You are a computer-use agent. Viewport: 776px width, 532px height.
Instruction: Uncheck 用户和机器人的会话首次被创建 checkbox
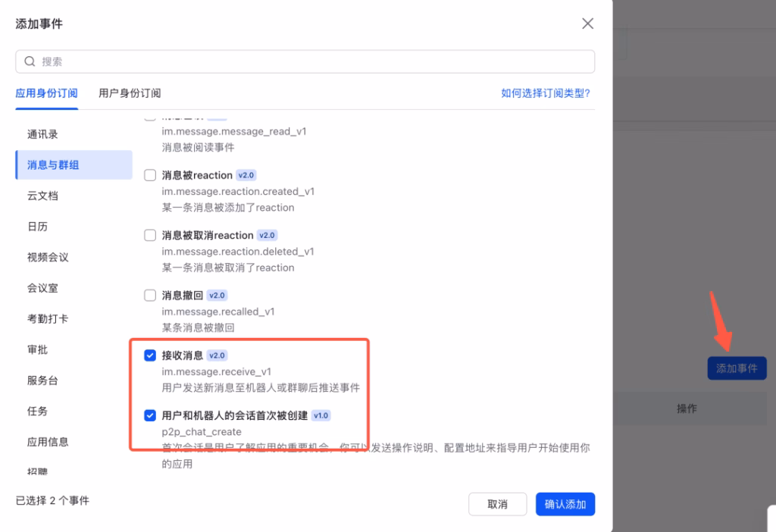click(150, 415)
